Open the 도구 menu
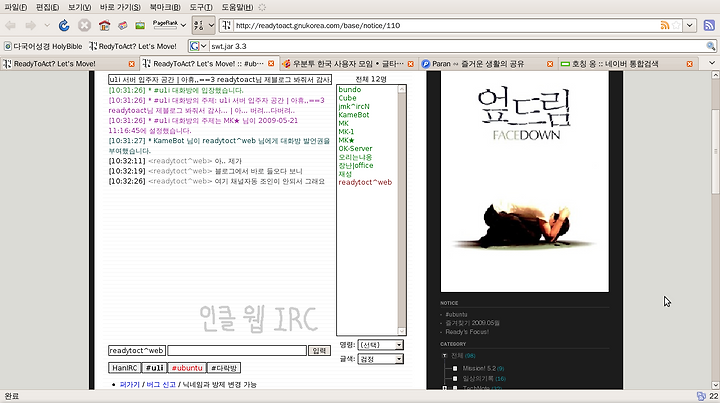This screenshot has height=403, width=720. [201, 7]
